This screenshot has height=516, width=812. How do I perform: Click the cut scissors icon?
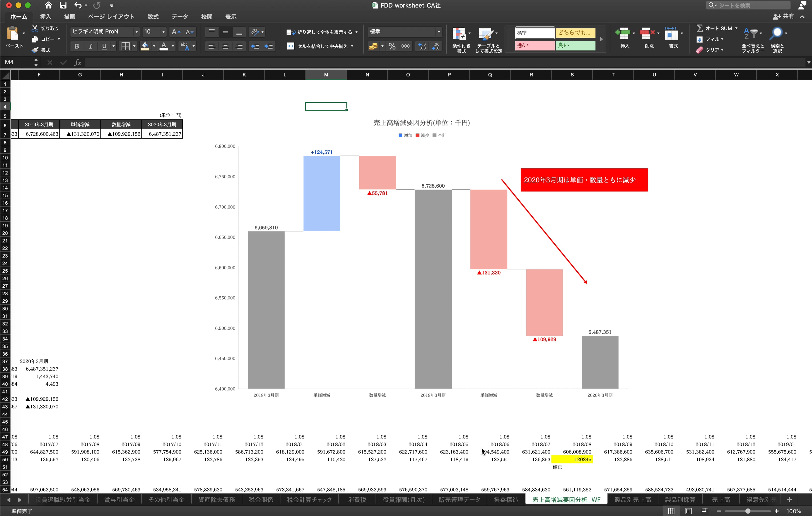pos(35,28)
